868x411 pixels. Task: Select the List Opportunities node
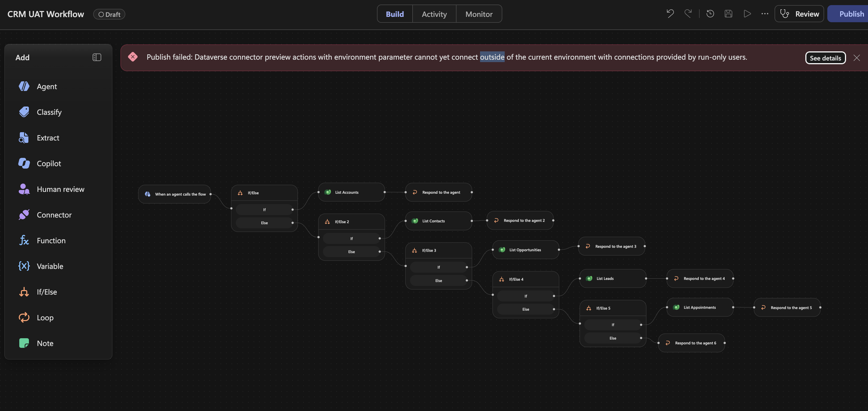(526, 250)
